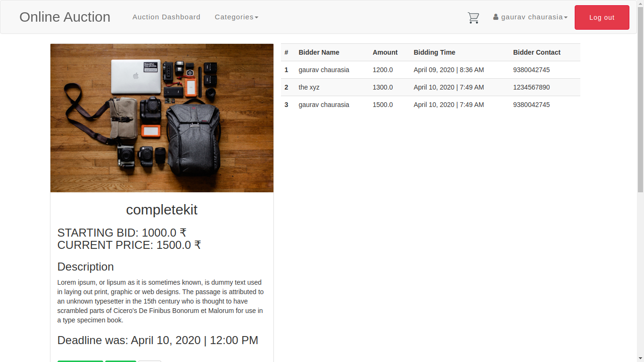644x362 pixels.
Task: Click the Bidder Contact column header
Action: pyautogui.click(x=537, y=52)
